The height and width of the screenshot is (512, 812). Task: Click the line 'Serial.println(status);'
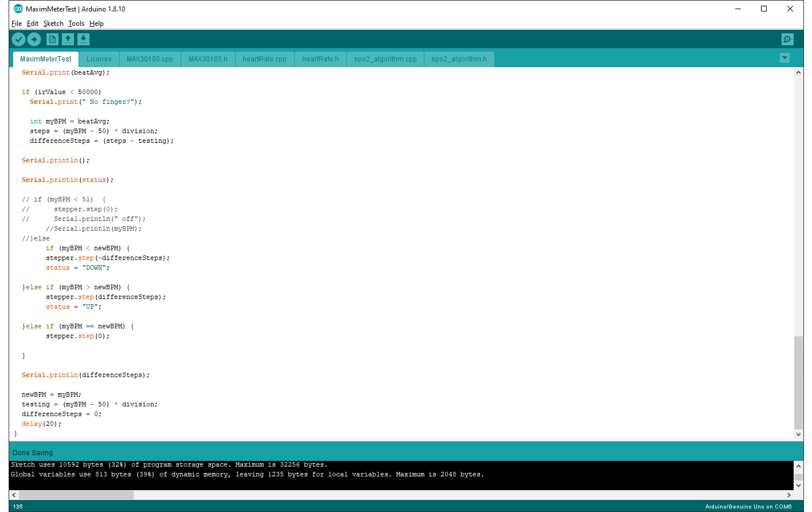pos(68,180)
